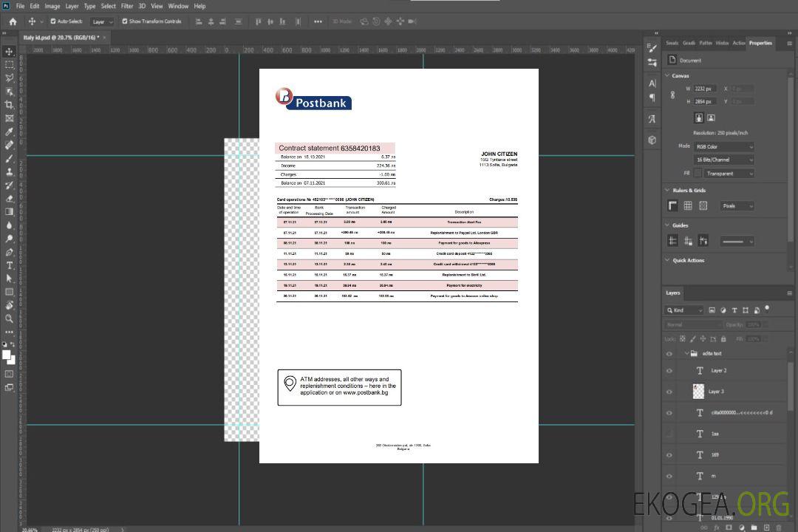The width and height of the screenshot is (798, 532).
Task: Select the Pen tool
Action: 9,252
